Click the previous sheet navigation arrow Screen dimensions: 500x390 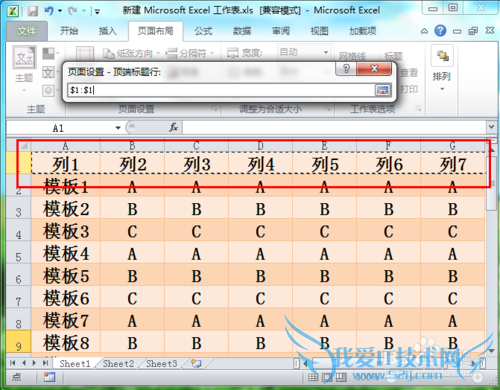24,363
